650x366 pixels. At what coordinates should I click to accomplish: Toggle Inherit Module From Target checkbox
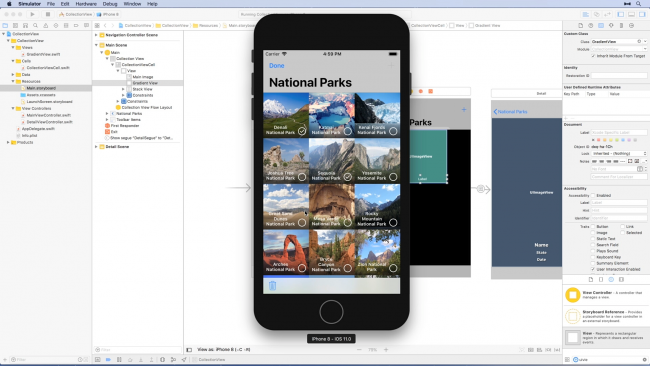pyautogui.click(x=593, y=56)
